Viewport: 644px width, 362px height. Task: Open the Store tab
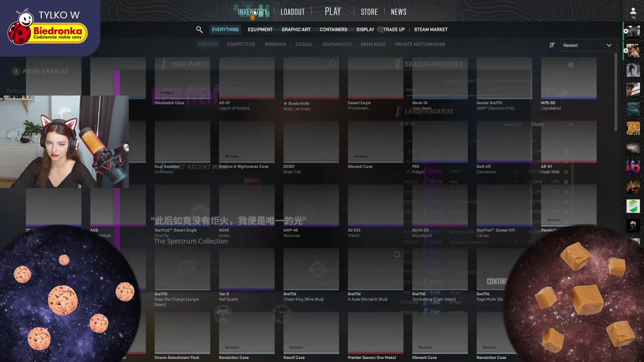click(369, 12)
